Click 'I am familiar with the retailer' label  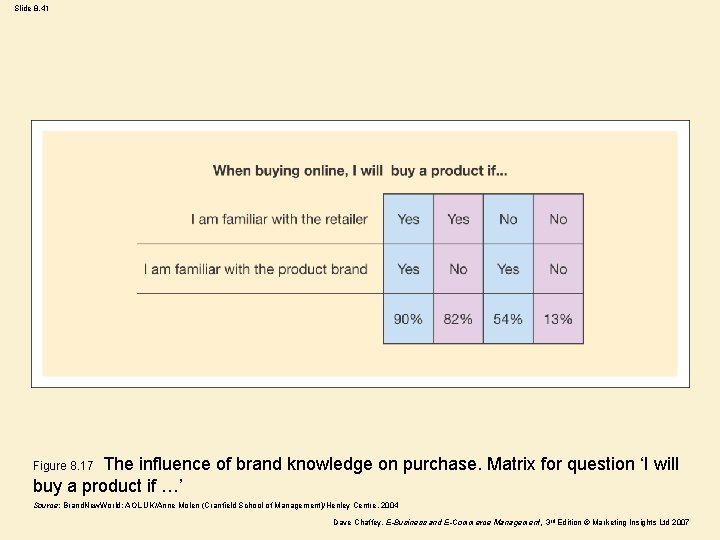(279, 219)
